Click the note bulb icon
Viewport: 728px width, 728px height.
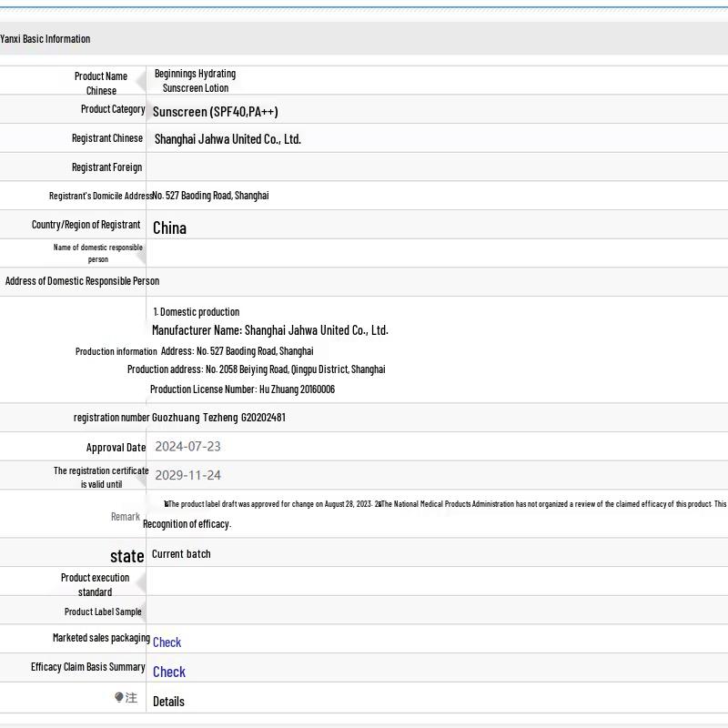point(119,697)
